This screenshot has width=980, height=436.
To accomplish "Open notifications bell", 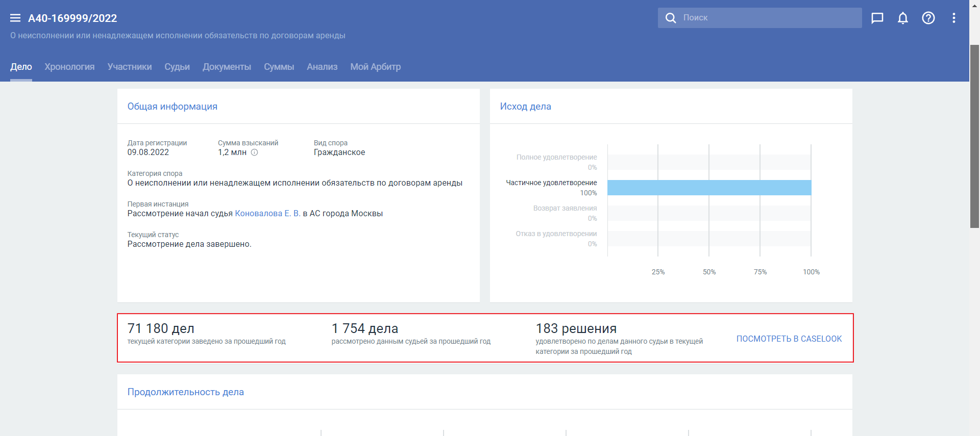I will pos(903,18).
